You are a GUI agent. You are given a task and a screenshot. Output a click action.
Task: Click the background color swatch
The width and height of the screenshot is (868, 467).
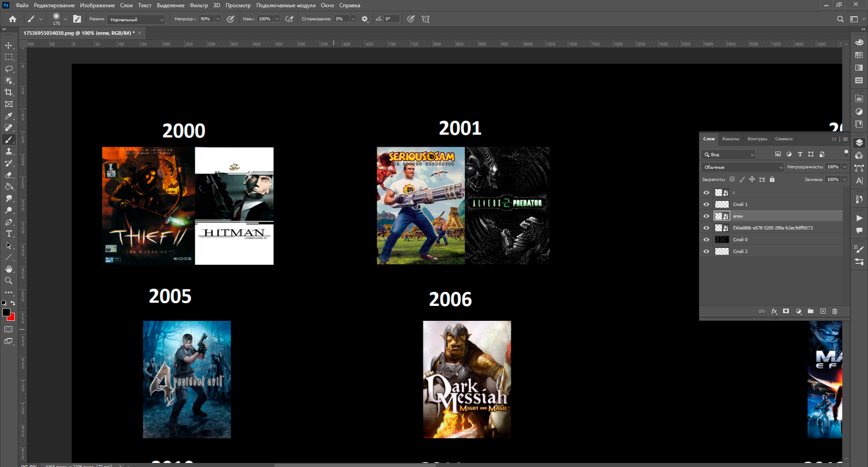[x=13, y=318]
